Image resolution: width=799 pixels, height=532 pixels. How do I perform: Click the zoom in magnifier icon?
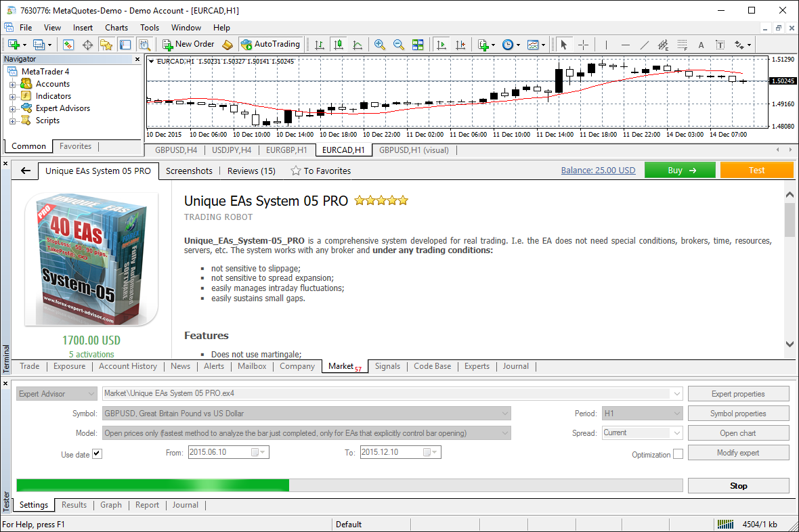pos(380,45)
